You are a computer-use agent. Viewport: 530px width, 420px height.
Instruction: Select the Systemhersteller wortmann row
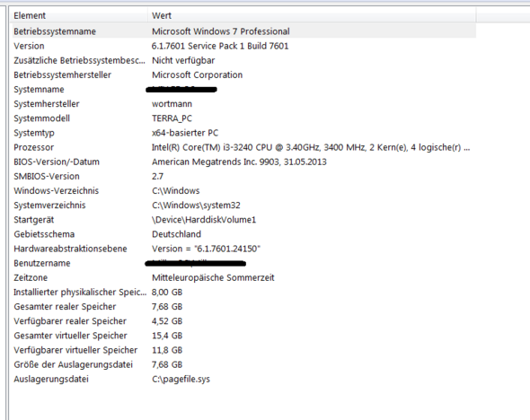[243, 104]
